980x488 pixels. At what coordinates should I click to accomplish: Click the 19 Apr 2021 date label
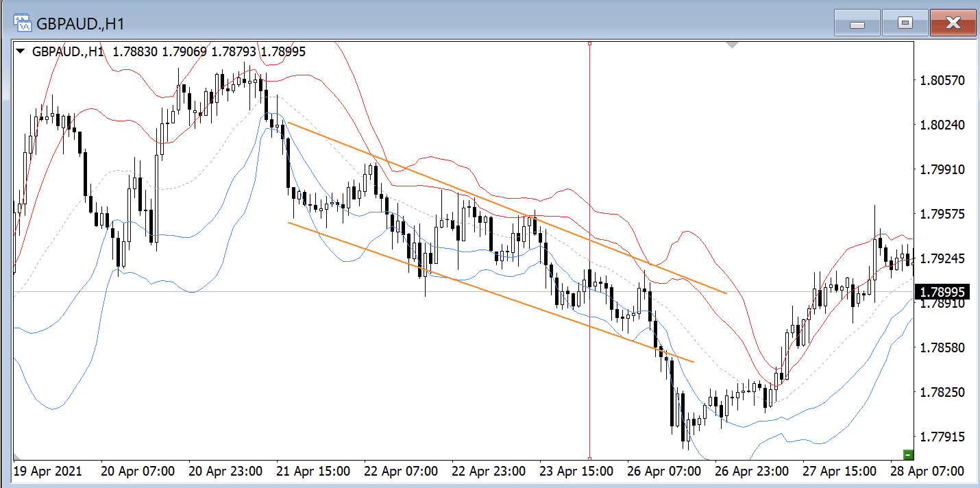[x=48, y=472]
